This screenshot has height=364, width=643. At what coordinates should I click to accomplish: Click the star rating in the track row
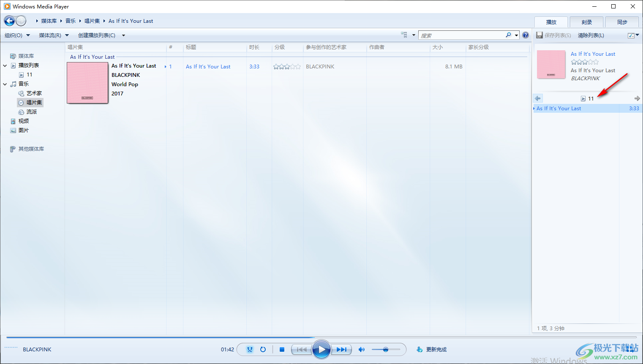(287, 67)
